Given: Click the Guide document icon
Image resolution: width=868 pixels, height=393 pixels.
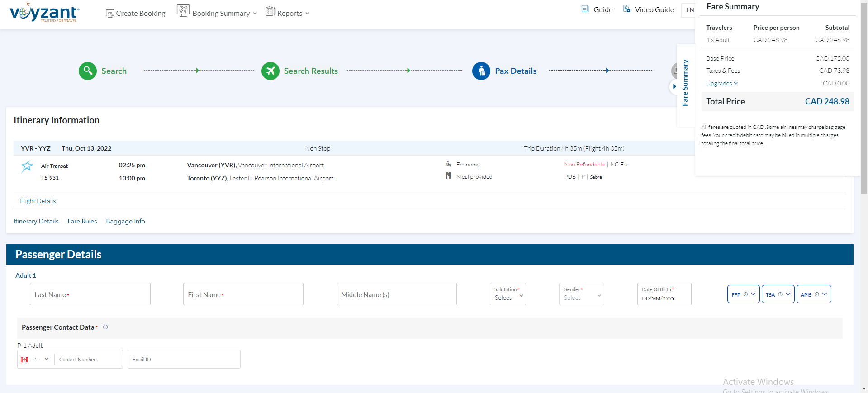Looking at the screenshot, I should coord(585,9).
